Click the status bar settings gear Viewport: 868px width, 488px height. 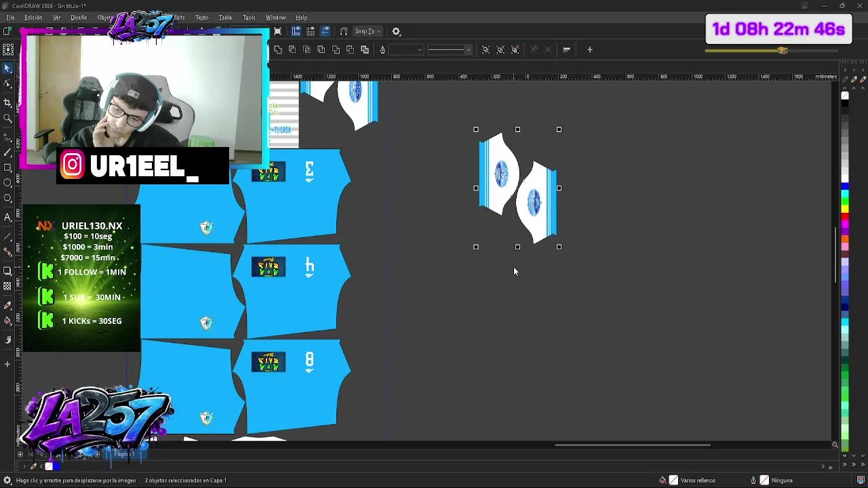[7, 481]
